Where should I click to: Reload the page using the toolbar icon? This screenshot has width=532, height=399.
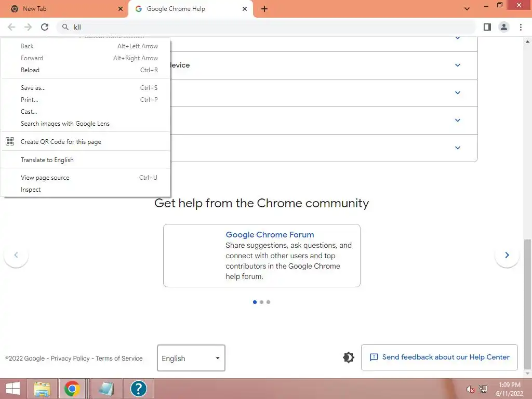(45, 27)
